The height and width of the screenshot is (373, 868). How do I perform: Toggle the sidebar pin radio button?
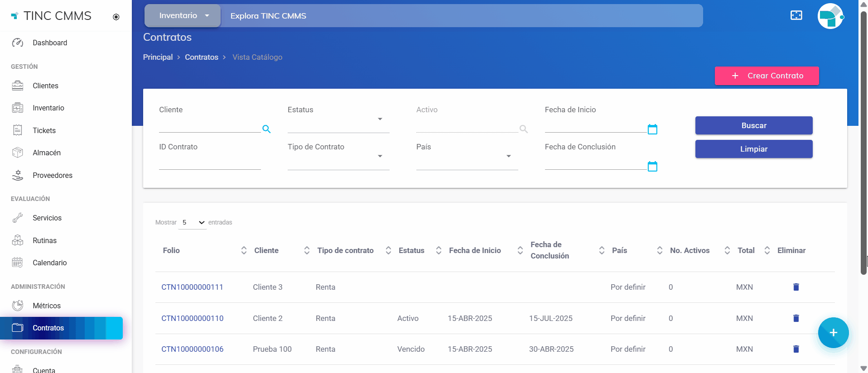[116, 17]
